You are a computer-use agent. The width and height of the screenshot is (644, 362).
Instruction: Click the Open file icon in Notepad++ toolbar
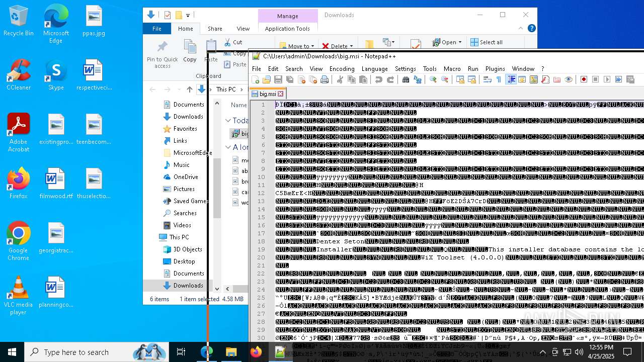point(267,79)
